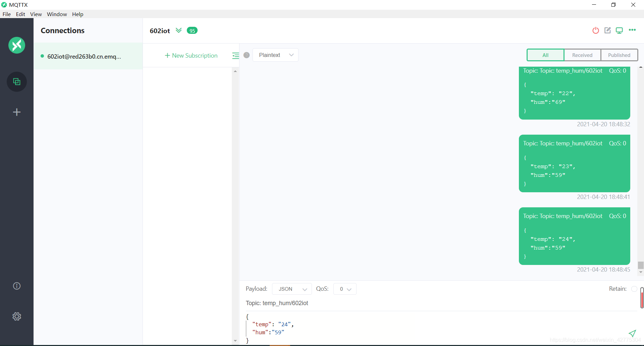
Task: Open the more options ellipsis menu
Action: point(632,30)
